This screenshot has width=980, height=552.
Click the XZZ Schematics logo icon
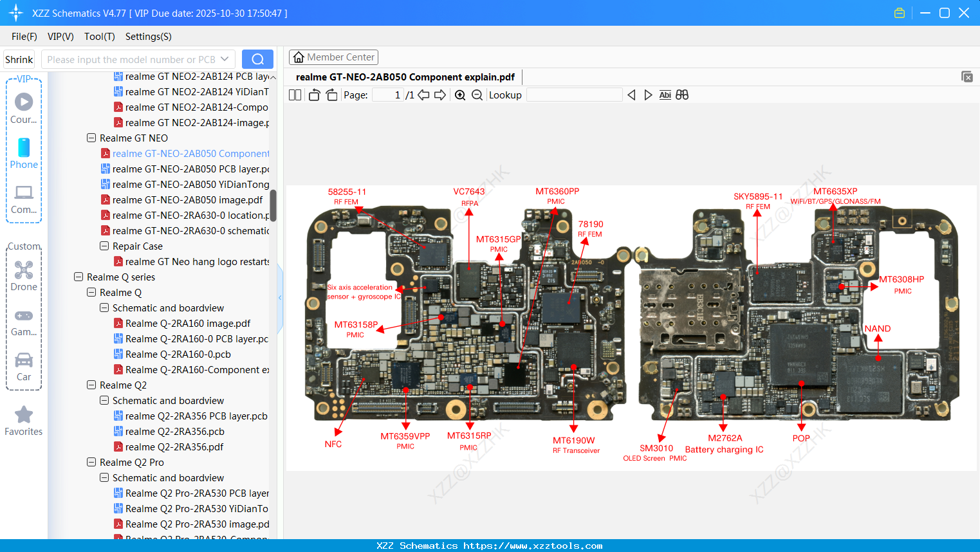click(x=16, y=13)
